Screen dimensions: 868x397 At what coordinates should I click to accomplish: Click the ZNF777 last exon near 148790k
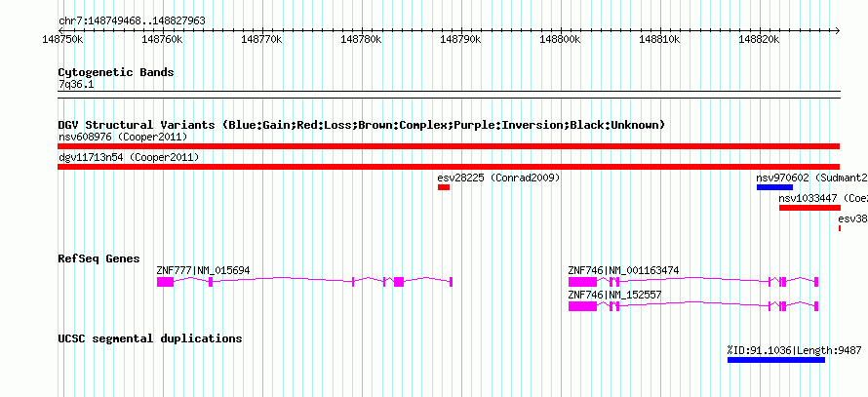pyautogui.click(x=452, y=282)
